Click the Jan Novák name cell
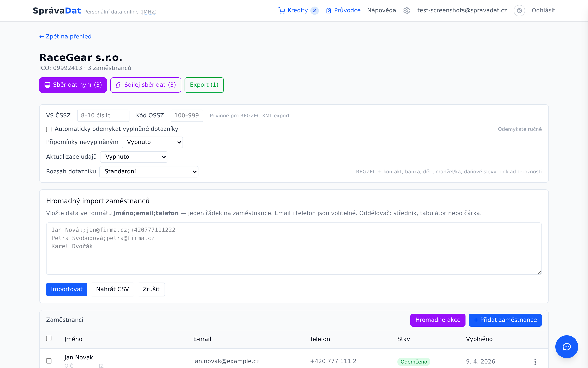The image size is (588, 368). pyautogui.click(x=78, y=358)
